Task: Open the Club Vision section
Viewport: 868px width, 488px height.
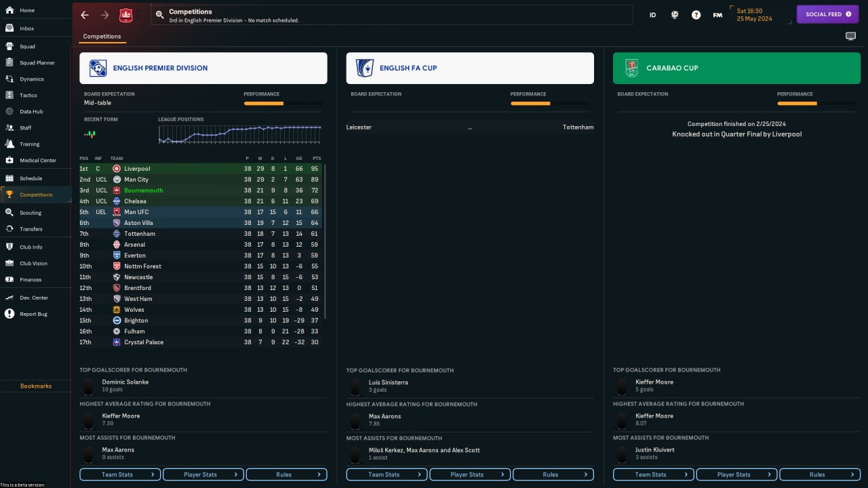Action: click(33, 263)
